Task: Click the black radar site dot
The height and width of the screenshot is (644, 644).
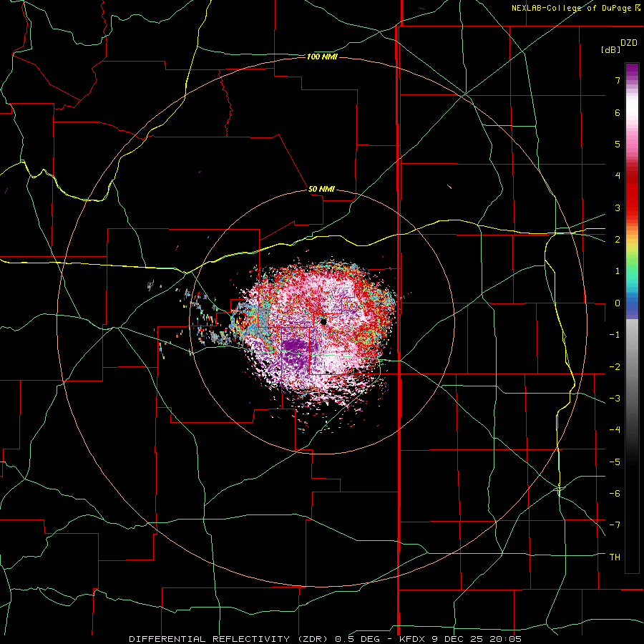Action: click(323, 321)
